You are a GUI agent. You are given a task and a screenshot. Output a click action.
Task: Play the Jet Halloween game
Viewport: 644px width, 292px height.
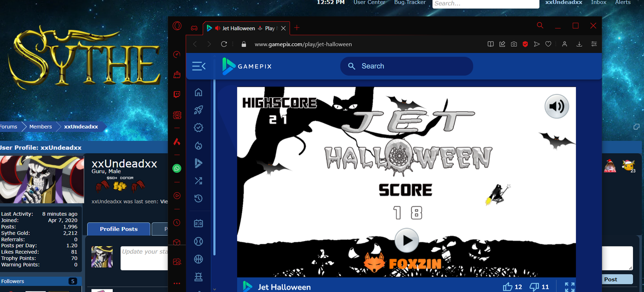tap(407, 241)
